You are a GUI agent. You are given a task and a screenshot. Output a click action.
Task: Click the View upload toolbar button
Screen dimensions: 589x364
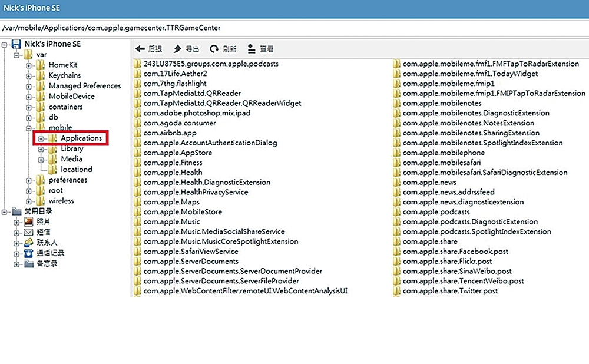[260, 49]
